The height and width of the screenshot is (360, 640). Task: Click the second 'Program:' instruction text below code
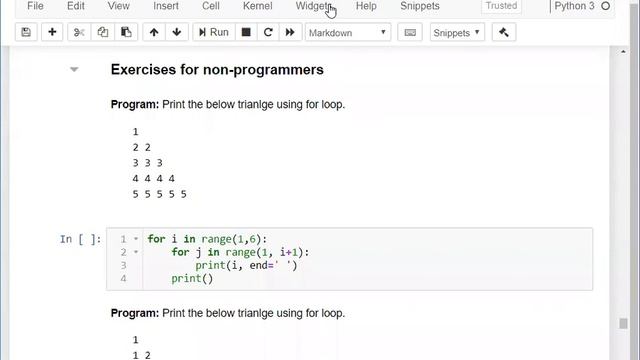tap(228, 313)
